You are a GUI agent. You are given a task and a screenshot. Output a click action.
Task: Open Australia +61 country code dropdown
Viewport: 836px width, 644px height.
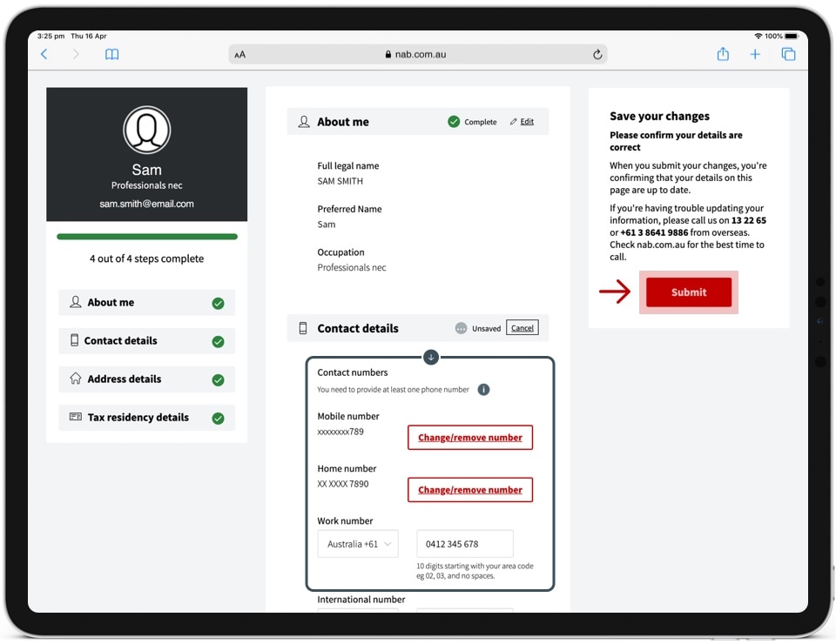click(x=358, y=544)
